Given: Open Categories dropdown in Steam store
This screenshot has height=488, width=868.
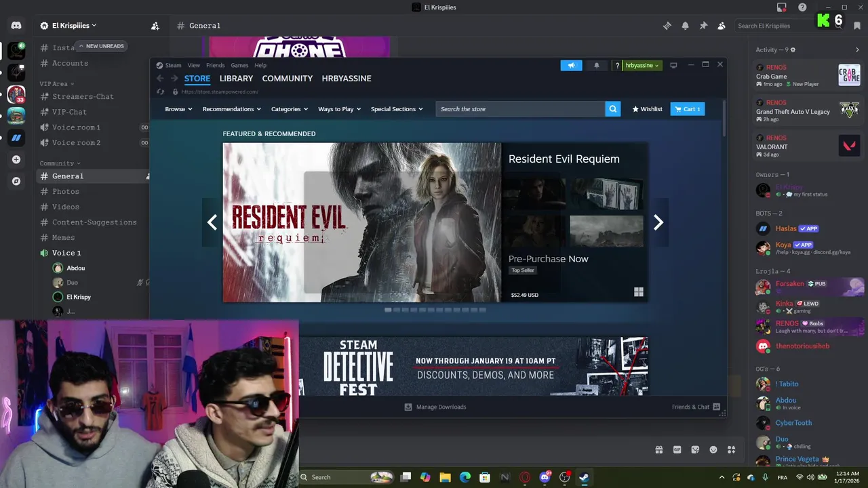Looking at the screenshot, I should [290, 108].
